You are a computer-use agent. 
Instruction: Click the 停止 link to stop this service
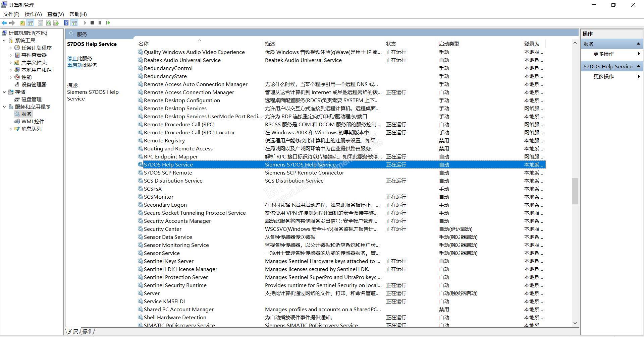(x=72, y=58)
